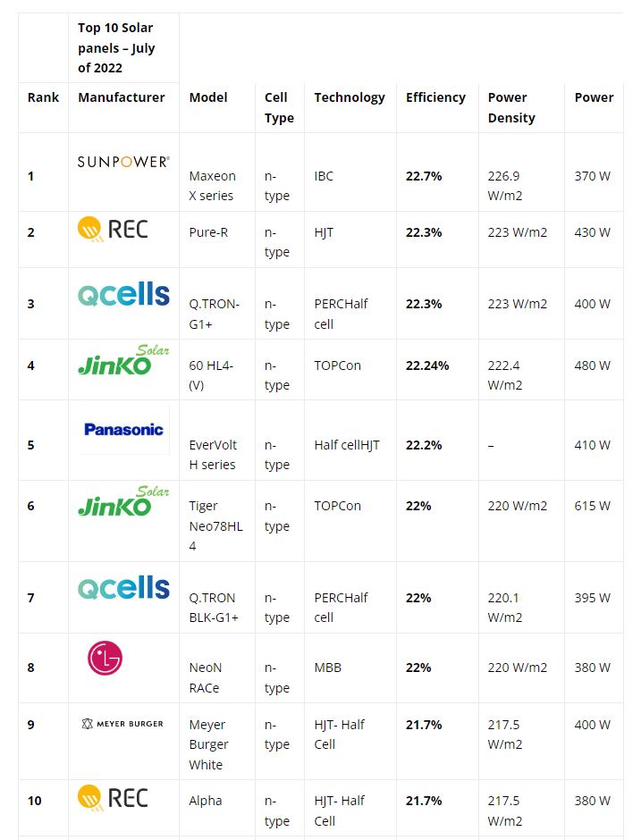633x840 pixels.
Task: Click the LG logo in rank 8
Action: [105, 658]
